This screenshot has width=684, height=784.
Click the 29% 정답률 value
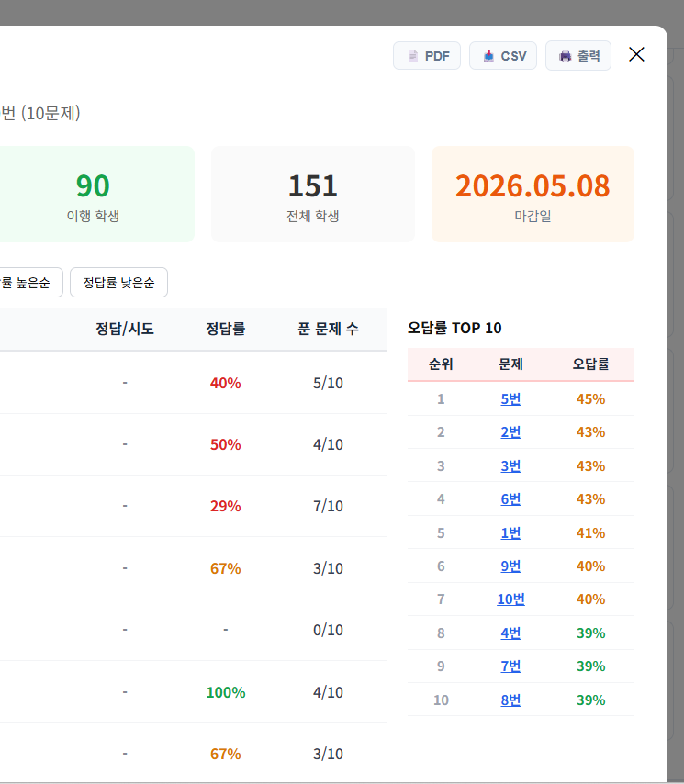point(226,506)
